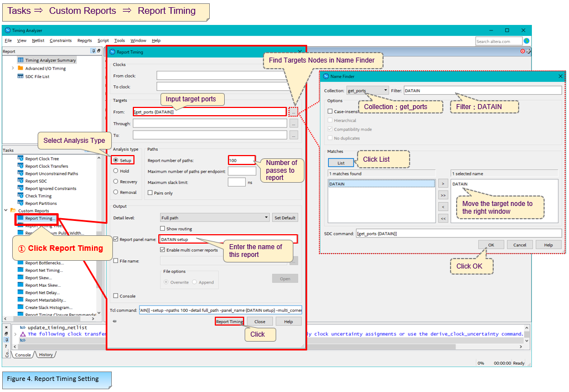Open the Detail level dropdown
This screenshot has width=569, height=392.
[x=215, y=218]
